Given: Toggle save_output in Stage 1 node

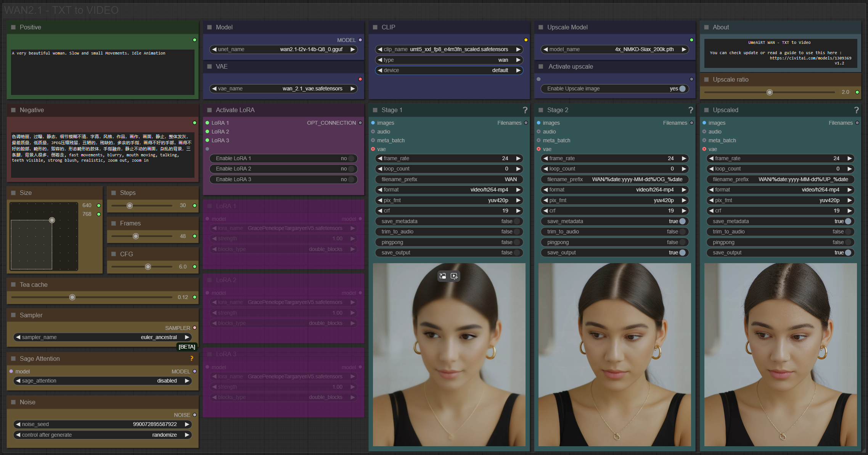Looking at the screenshot, I should click(x=516, y=252).
